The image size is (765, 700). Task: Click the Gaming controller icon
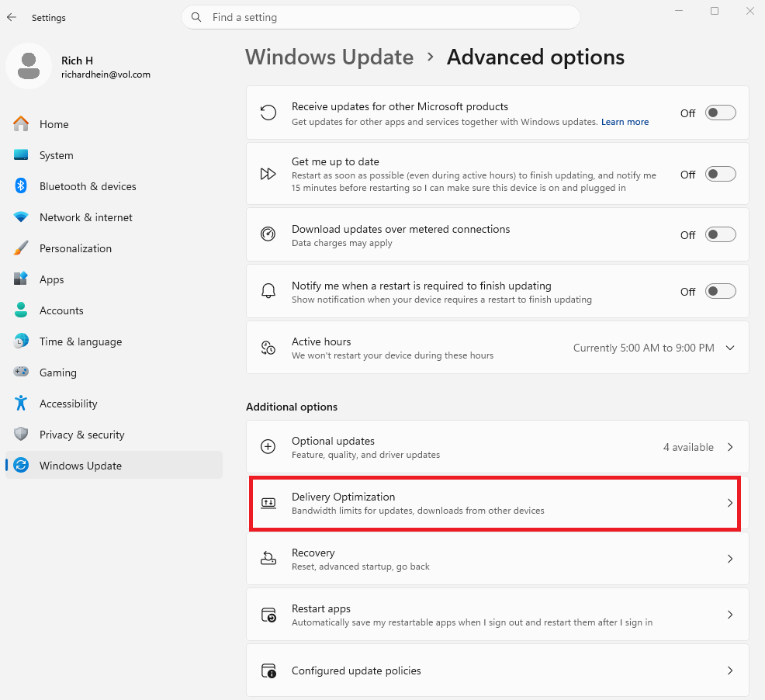21,372
